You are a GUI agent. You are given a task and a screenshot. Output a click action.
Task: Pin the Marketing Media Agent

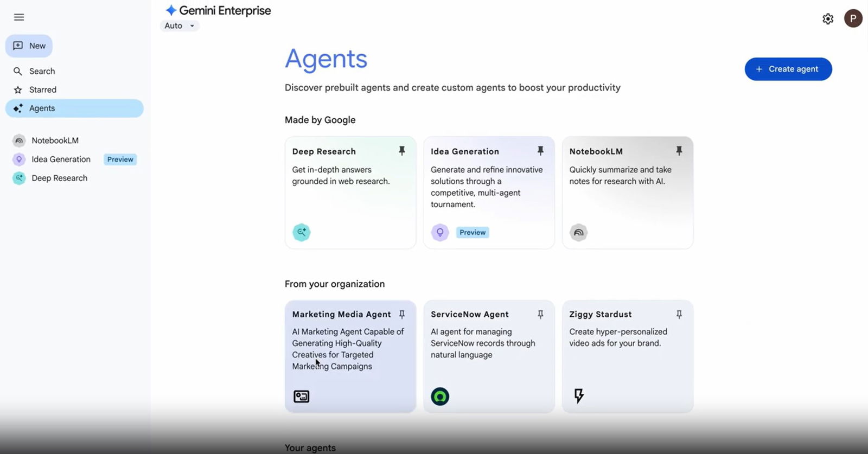click(x=402, y=315)
